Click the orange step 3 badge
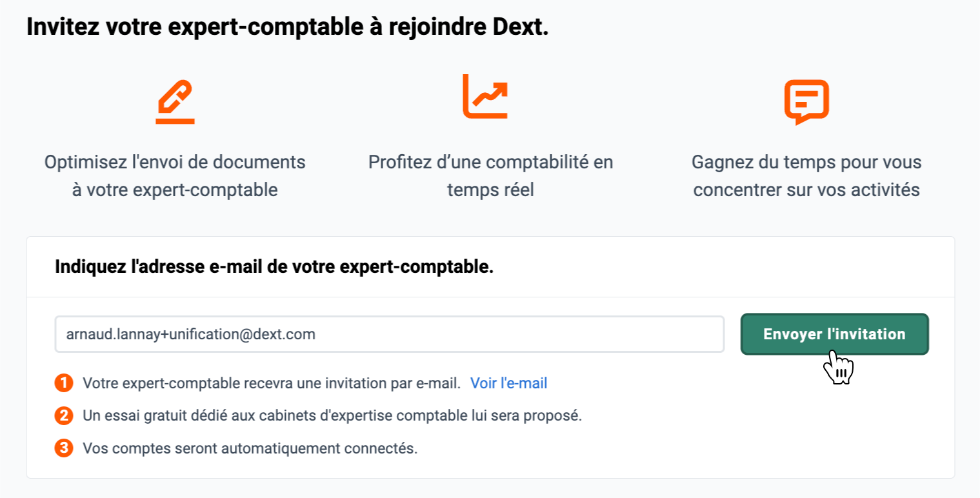Image resolution: width=980 pixels, height=498 pixels. pos(64,448)
